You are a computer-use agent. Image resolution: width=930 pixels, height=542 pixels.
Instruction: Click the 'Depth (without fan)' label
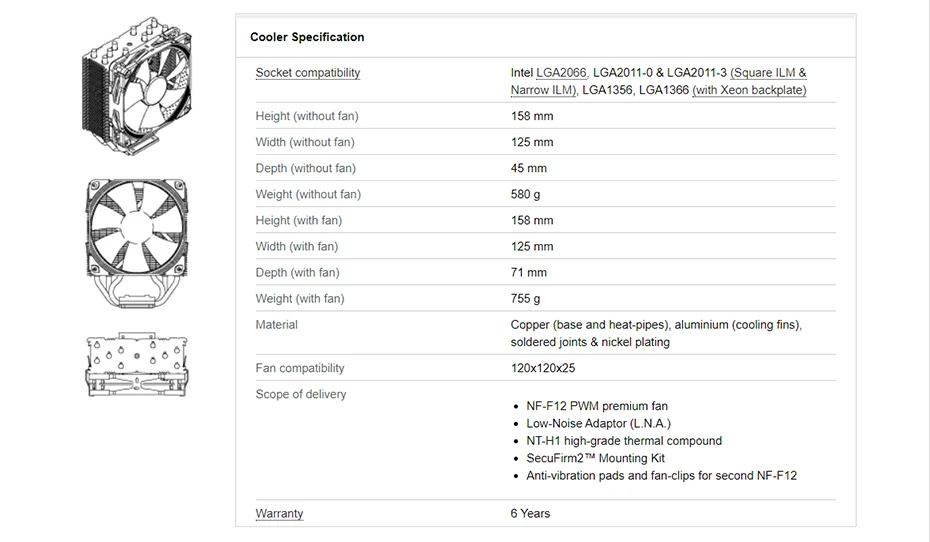point(305,168)
